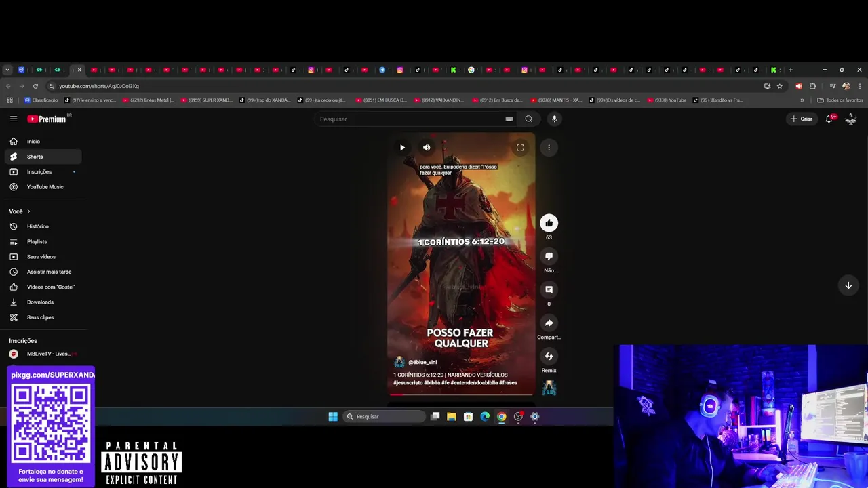The image size is (868, 488).
Task: Dislike the Short video
Action: 549,256
